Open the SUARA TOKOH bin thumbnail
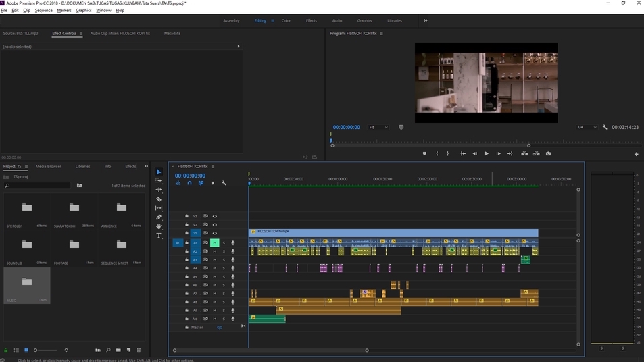The height and width of the screenshot is (362, 644). 74,207
